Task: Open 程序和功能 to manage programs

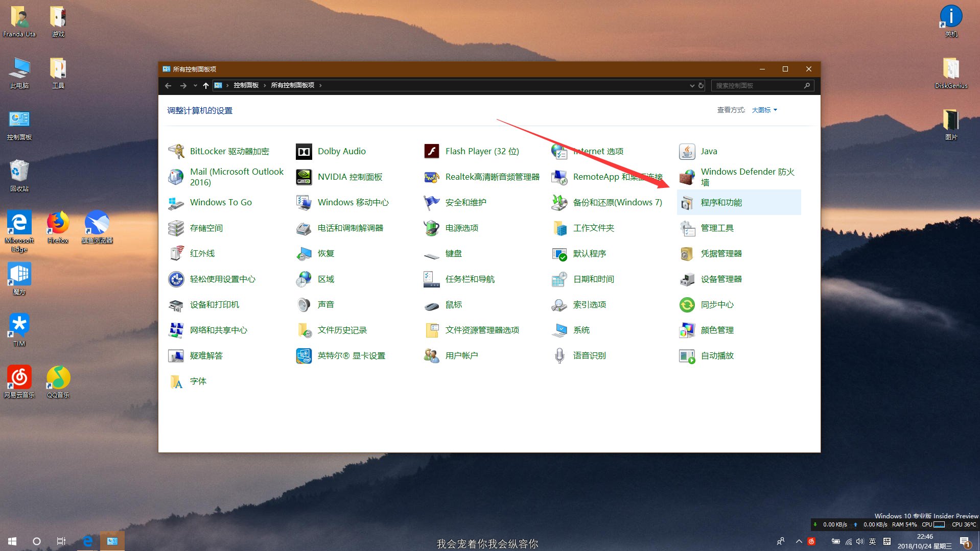Action: tap(721, 202)
